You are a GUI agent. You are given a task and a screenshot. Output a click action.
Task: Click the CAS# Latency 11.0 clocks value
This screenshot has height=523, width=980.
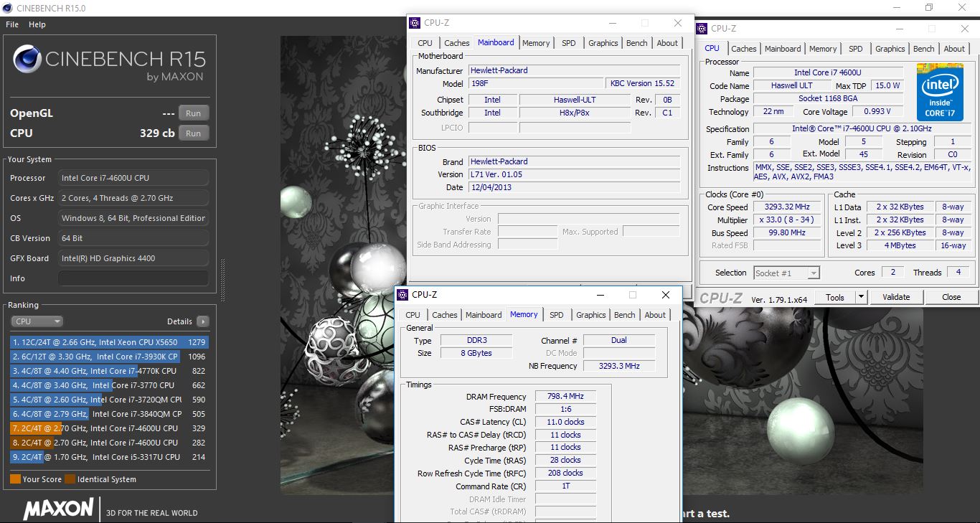565,422
